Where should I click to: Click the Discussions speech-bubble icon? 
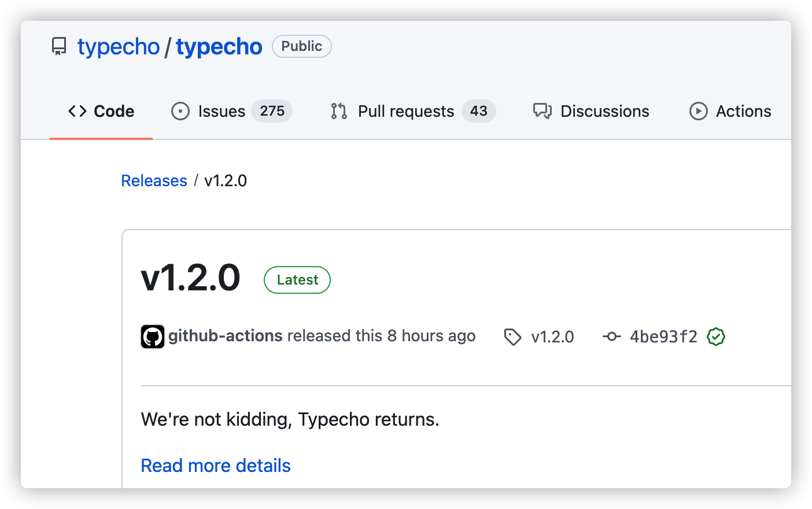pos(542,111)
